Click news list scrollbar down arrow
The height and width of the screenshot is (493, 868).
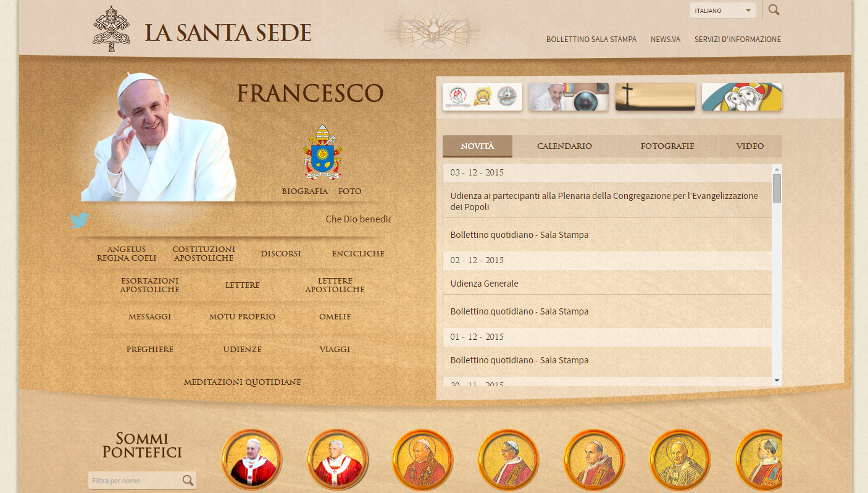pos(777,381)
